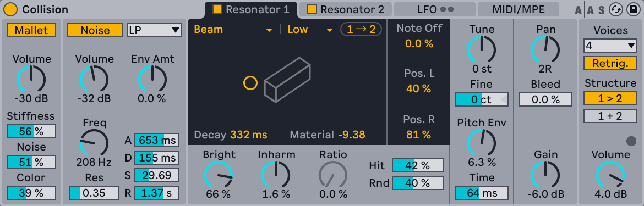Click the mallet hit position circle

point(250,83)
